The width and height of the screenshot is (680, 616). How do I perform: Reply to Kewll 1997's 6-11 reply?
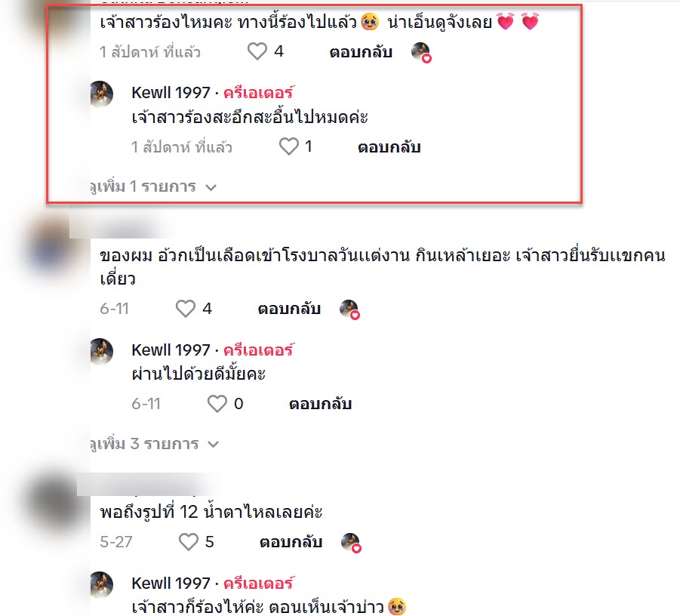click(x=321, y=404)
